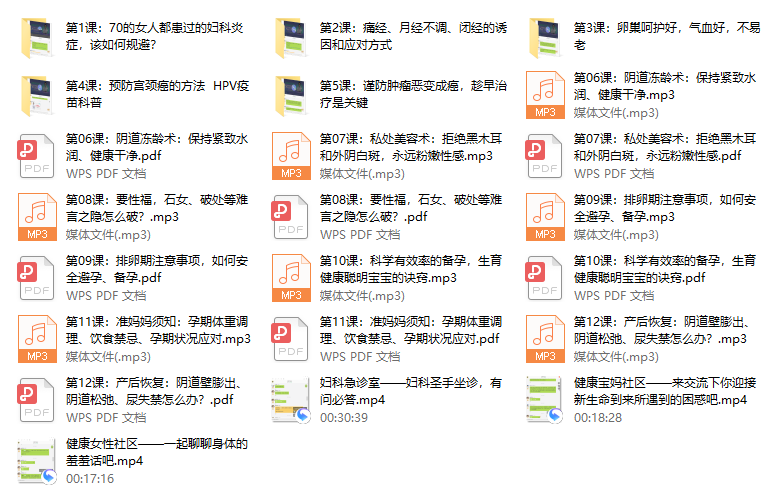This screenshot has width=783, height=497.
Task: Select the 第09课 mp3 file icon
Action: (x=545, y=217)
